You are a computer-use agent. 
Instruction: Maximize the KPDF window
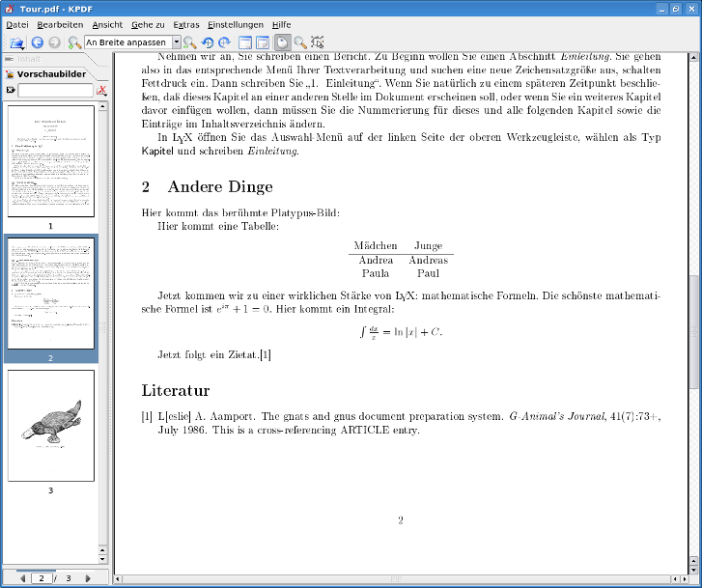coord(676,9)
